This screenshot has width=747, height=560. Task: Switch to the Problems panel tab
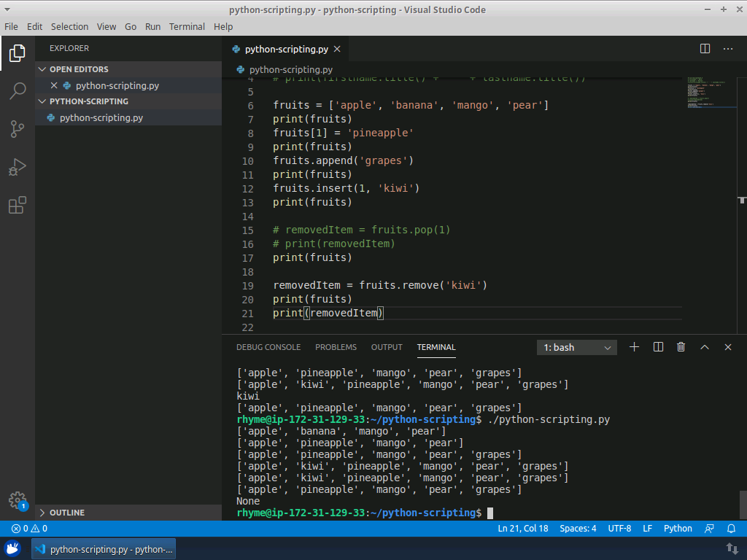tap(336, 348)
